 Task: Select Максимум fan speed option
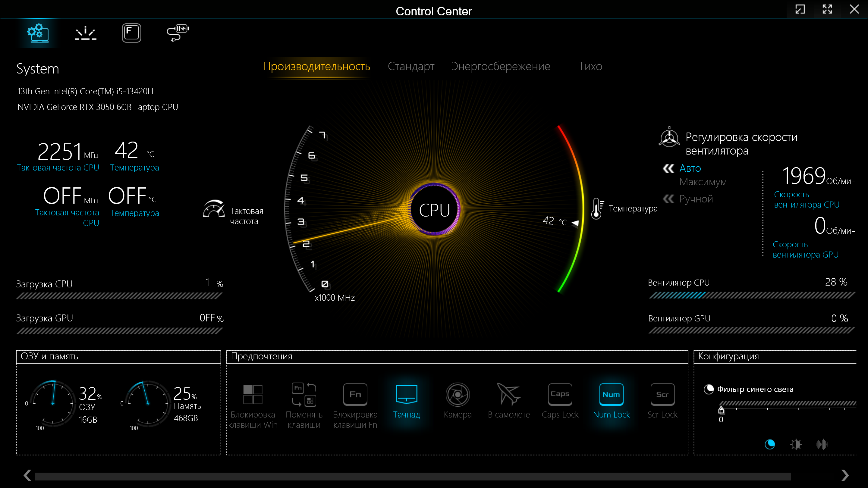pyautogui.click(x=703, y=182)
